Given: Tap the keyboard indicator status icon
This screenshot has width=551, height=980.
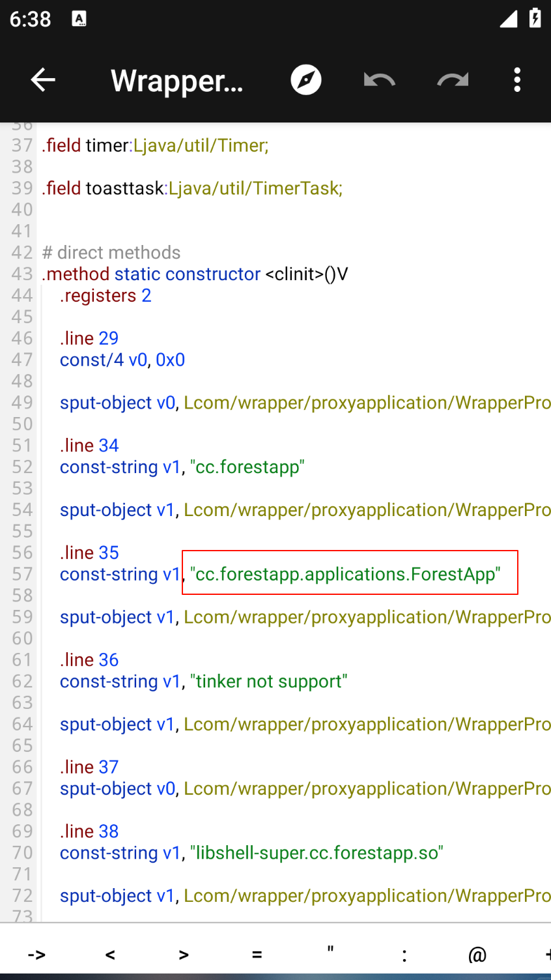Looking at the screenshot, I should (x=79, y=19).
